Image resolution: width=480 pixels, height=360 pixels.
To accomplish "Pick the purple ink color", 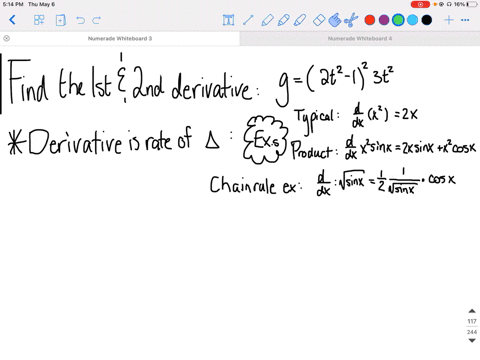I will click(384, 20).
